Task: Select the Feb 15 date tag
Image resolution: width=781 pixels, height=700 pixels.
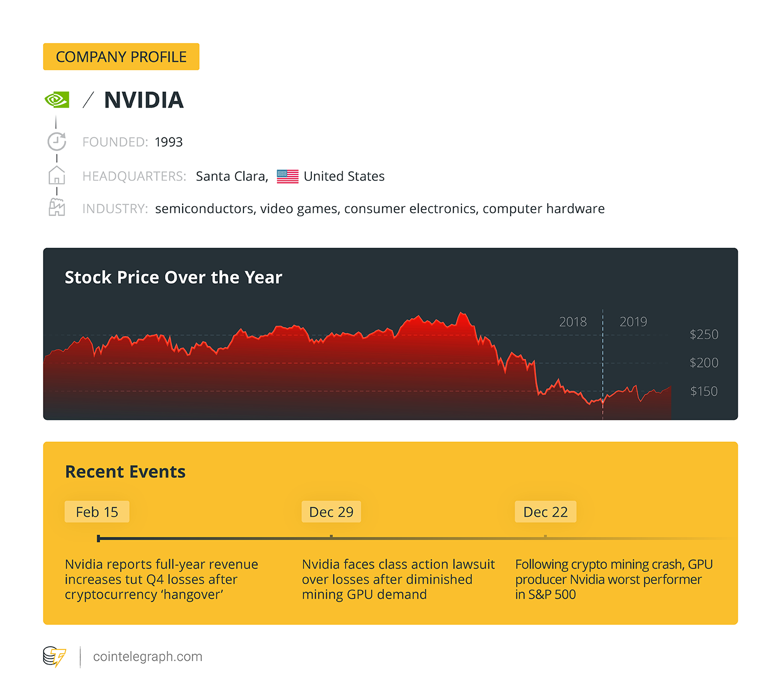Action: point(97,512)
